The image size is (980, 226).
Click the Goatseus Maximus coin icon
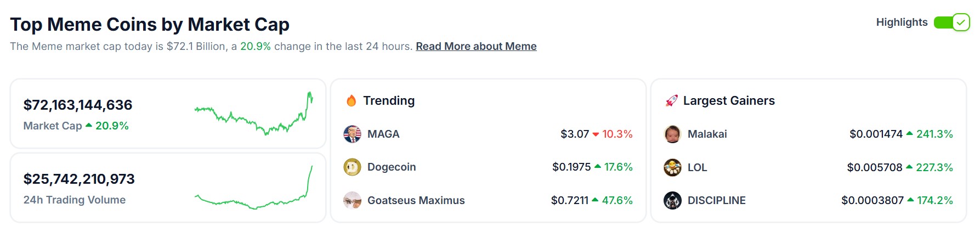(352, 200)
